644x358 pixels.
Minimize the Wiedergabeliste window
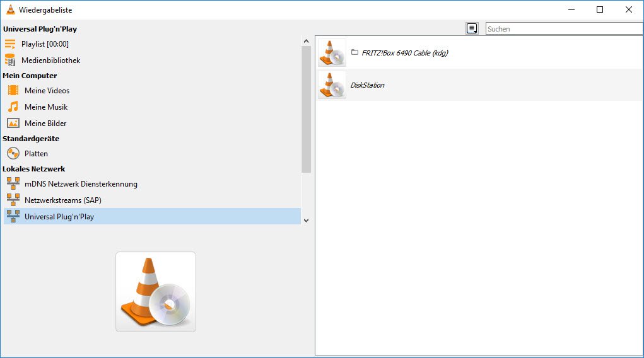click(x=571, y=9)
